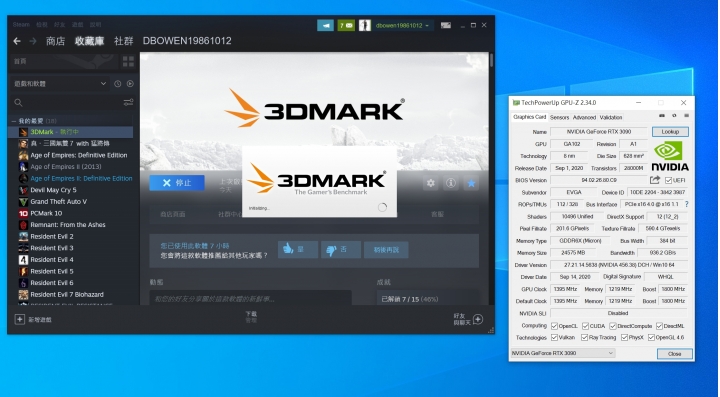This screenshot has height=397, width=720.
Task: Switch Steam to Big Picture mode
Action: [445, 25]
